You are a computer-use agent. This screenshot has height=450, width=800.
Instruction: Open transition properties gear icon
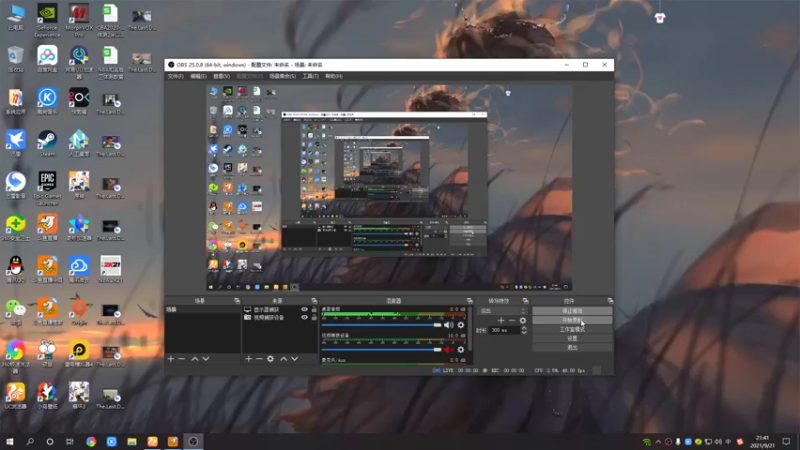pos(523,320)
